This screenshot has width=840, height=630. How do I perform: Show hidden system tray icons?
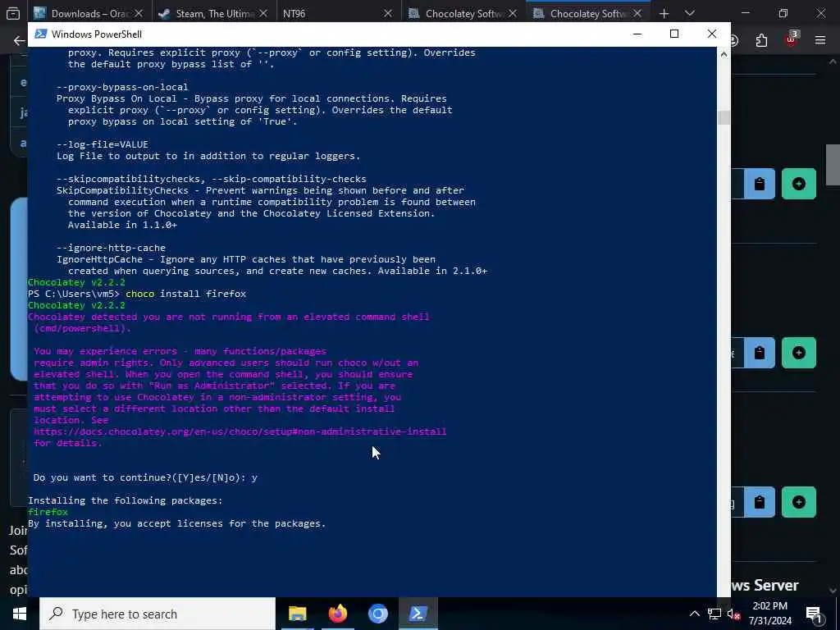click(694, 614)
